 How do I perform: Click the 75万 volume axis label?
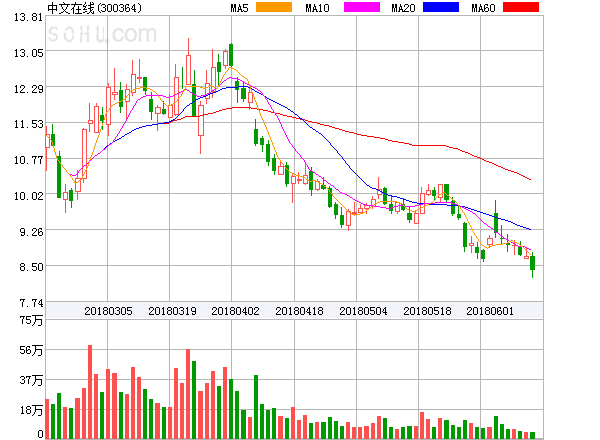click(x=31, y=320)
